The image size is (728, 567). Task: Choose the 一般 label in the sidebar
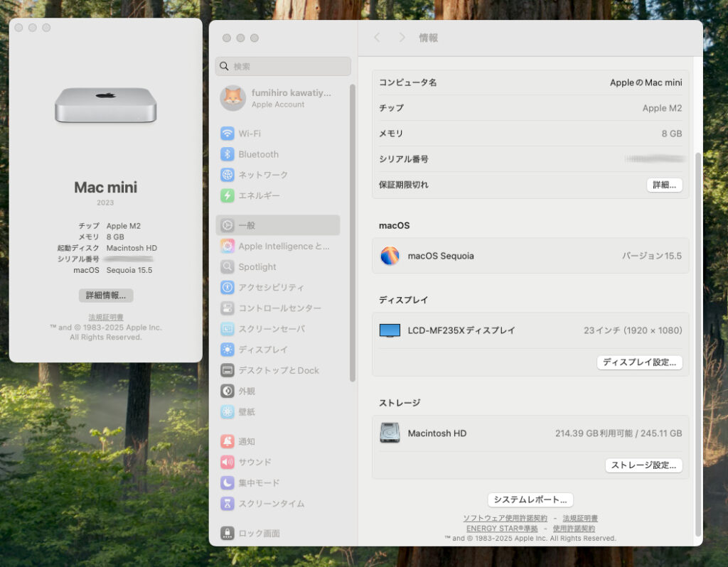tap(247, 225)
